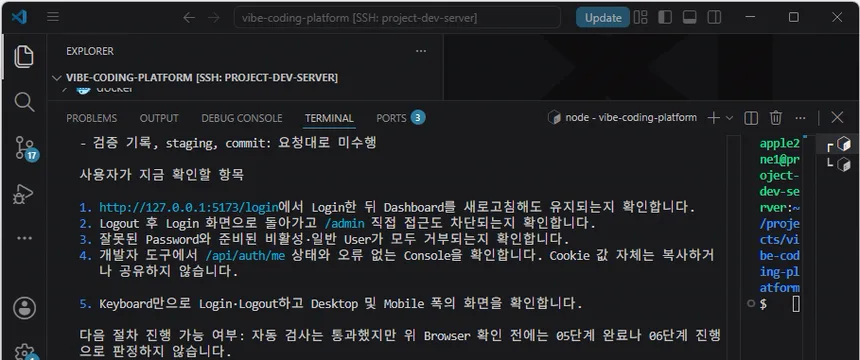860x360 pixels.
Task: Toggle the primary side bar
Action: [665, 18]
